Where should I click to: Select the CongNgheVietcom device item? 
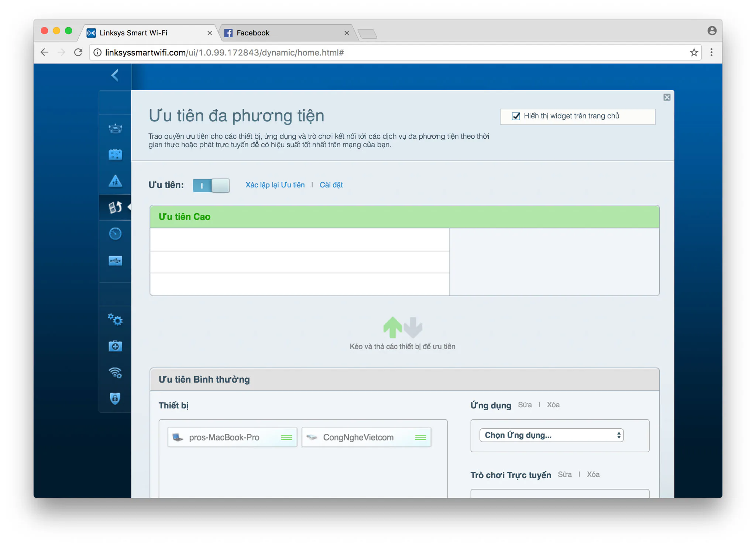pos(366,438)
